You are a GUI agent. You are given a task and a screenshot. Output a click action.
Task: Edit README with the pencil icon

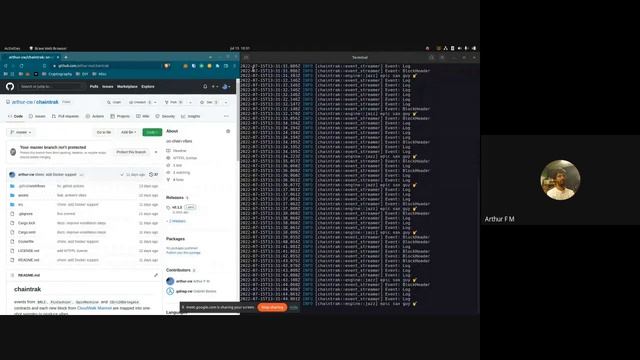[156, 276]
